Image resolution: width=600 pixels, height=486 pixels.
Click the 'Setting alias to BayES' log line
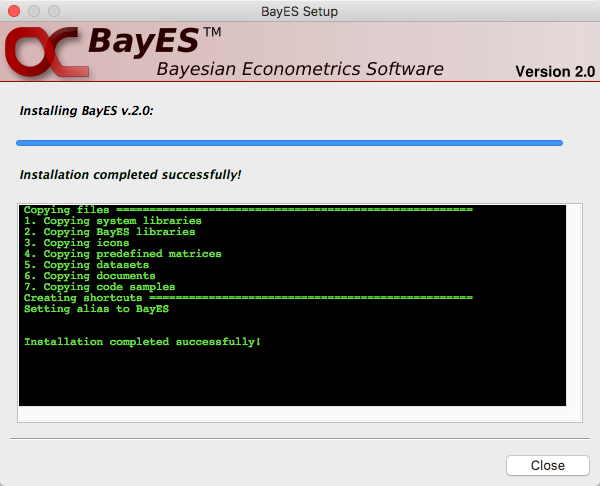tap(96, 309)
